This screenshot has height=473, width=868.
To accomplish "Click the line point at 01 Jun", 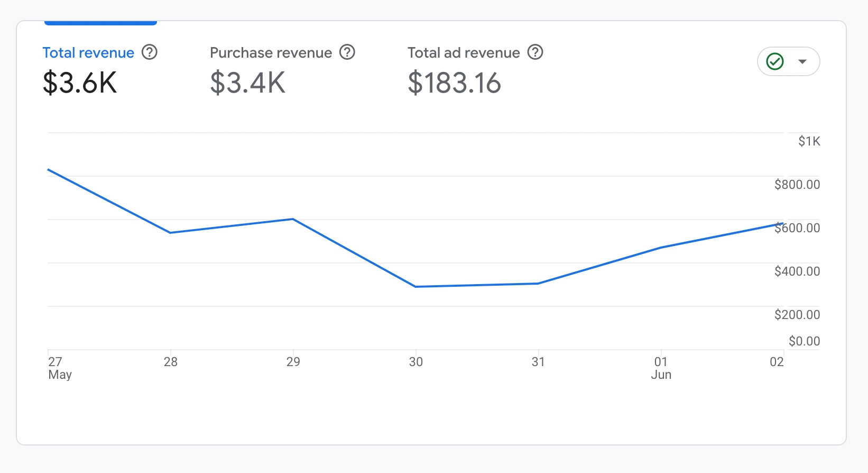I will click(x=661, y=248).
